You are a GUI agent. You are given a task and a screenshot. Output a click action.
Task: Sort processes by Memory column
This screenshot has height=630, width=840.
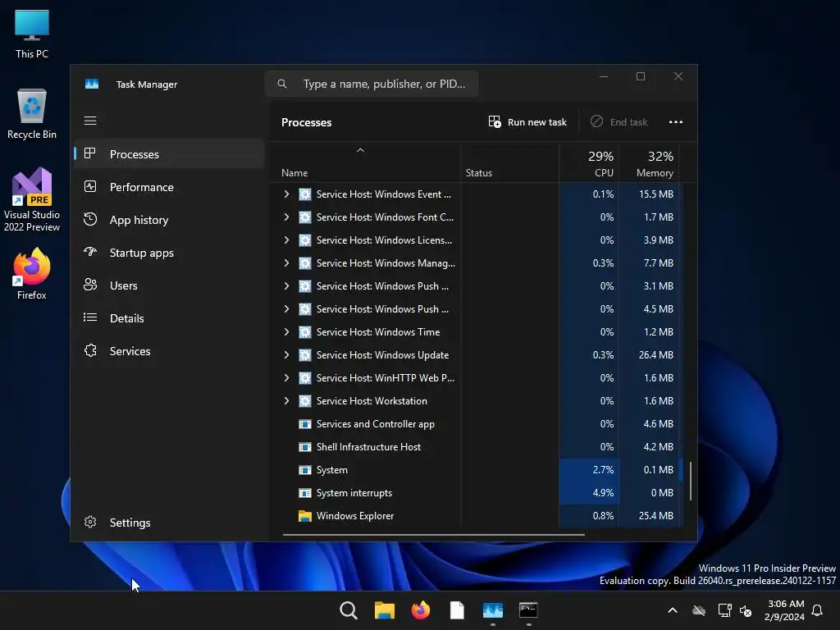tap(650, 163)
